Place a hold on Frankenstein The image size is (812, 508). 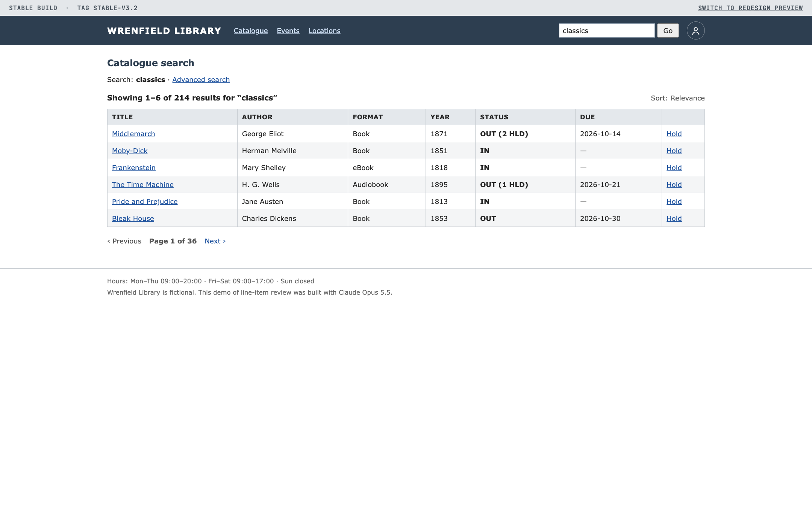coord(674,168)
